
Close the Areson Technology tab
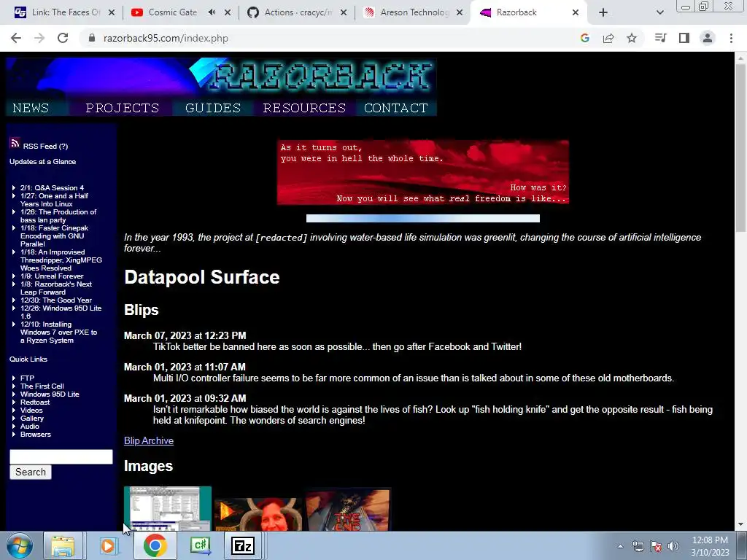[x=460, y=12]
